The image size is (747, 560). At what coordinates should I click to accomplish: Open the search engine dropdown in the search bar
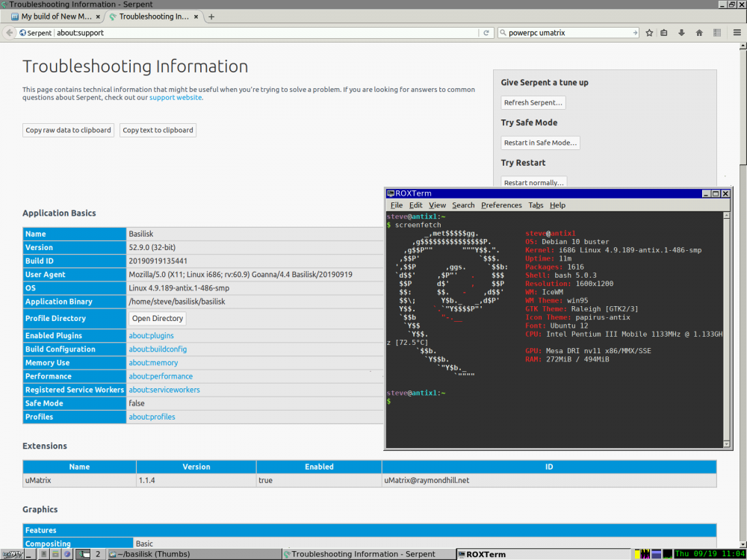502,33
